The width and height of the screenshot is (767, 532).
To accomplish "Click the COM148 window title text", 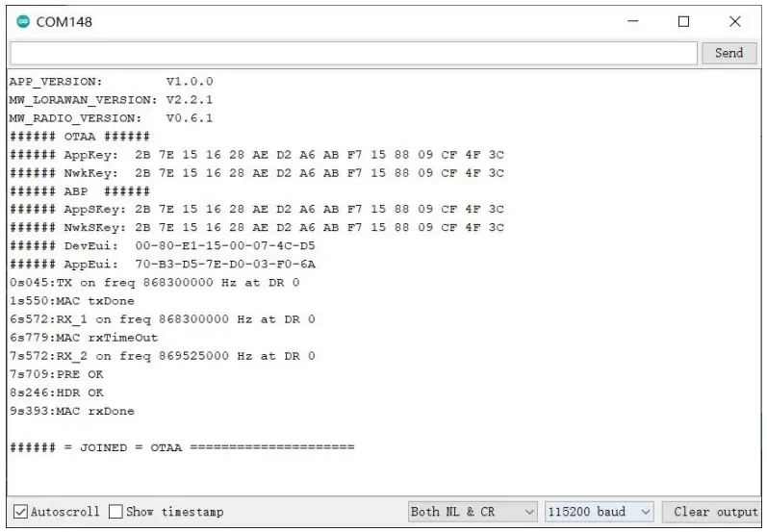I will (64, 22).
